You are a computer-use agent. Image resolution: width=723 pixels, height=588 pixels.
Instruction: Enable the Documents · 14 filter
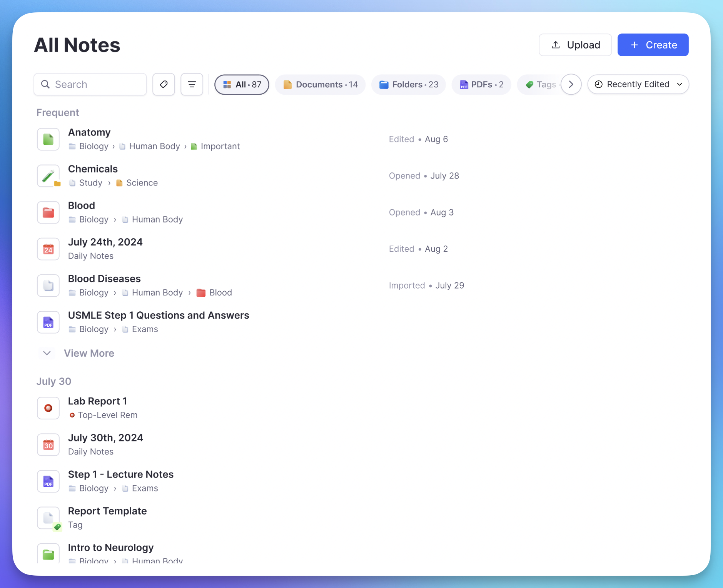click(320, 84)
